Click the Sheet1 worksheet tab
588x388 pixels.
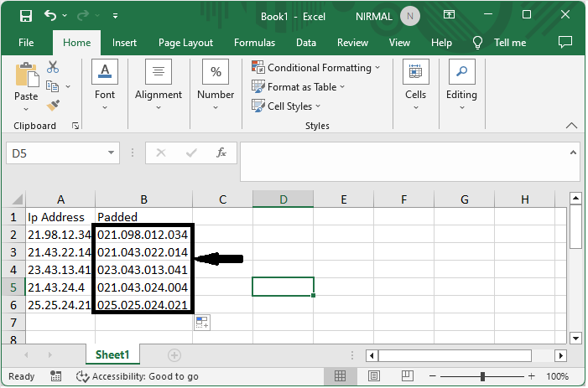coord(112,355)
